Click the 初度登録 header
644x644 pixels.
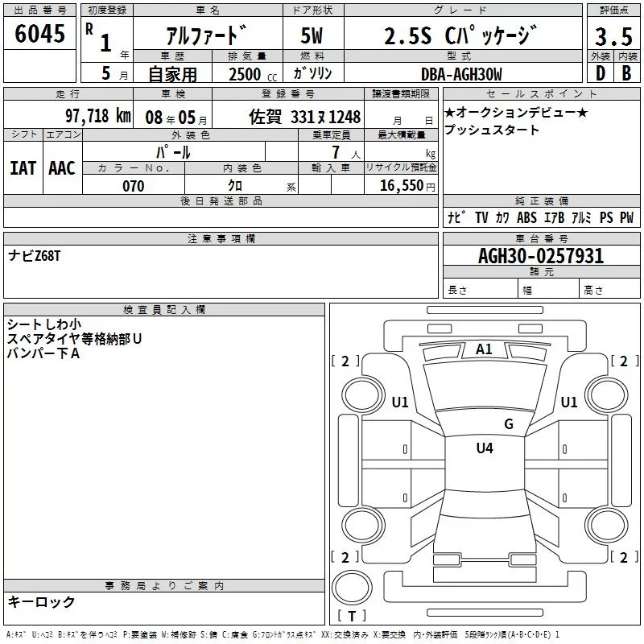point(107,10)
